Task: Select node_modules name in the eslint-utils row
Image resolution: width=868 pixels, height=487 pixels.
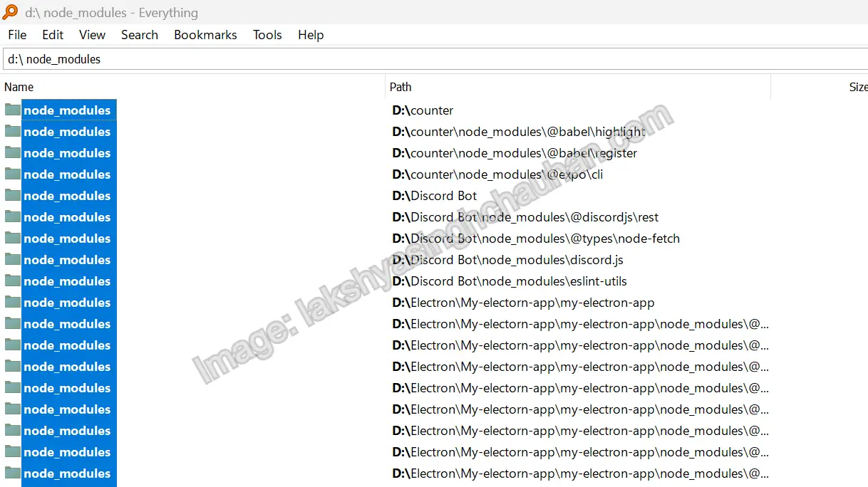Action: coord(68,281)
